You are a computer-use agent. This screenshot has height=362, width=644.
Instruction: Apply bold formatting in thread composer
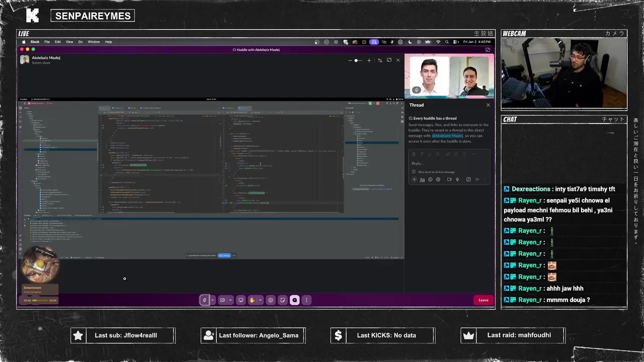pyautogui.click(x=414, y=154)
